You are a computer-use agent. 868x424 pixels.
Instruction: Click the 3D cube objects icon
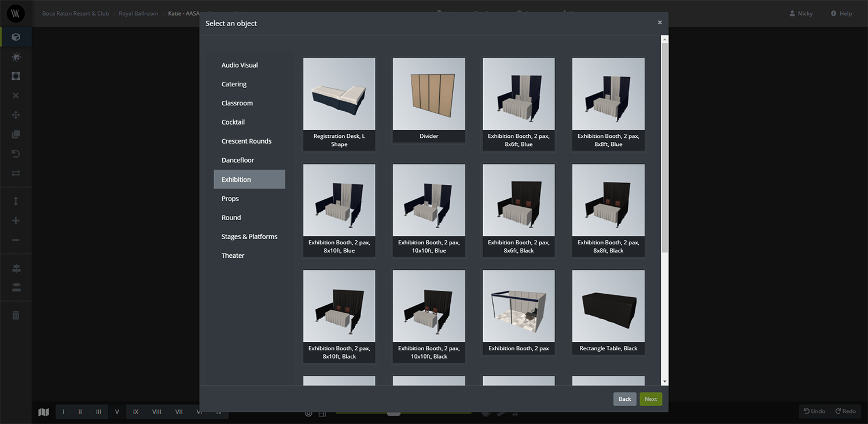pos(16,37)
